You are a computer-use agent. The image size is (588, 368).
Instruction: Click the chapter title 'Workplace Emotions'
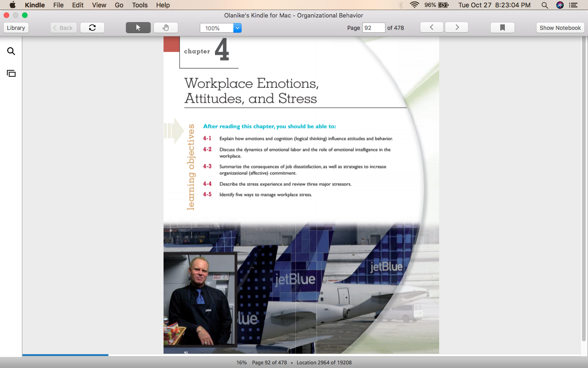251,84
